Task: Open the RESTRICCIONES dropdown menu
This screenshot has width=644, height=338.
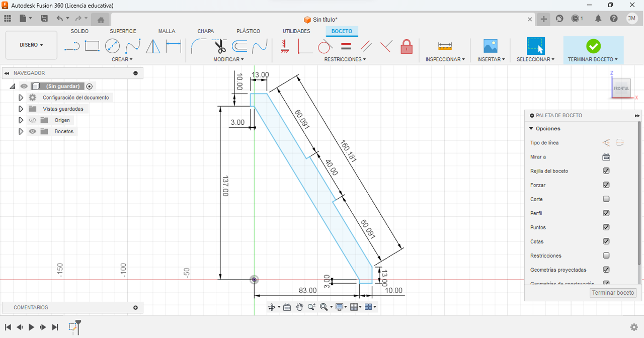Action: click(x=345, y=59)
